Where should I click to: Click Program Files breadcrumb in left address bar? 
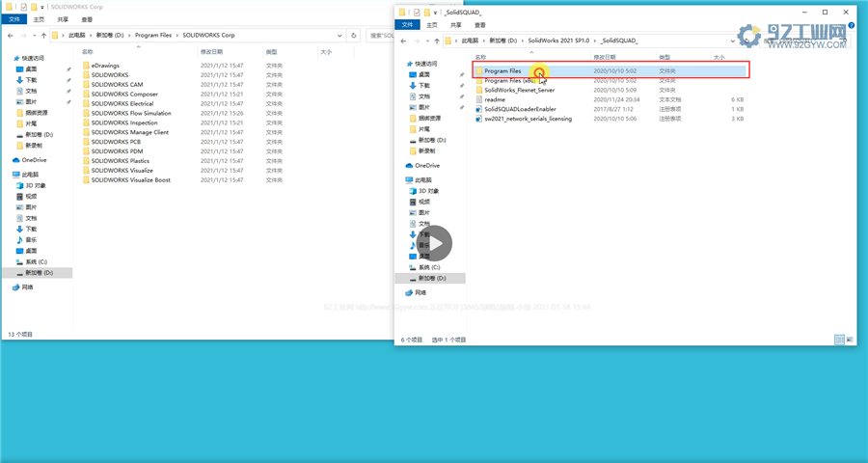[153, 35]
